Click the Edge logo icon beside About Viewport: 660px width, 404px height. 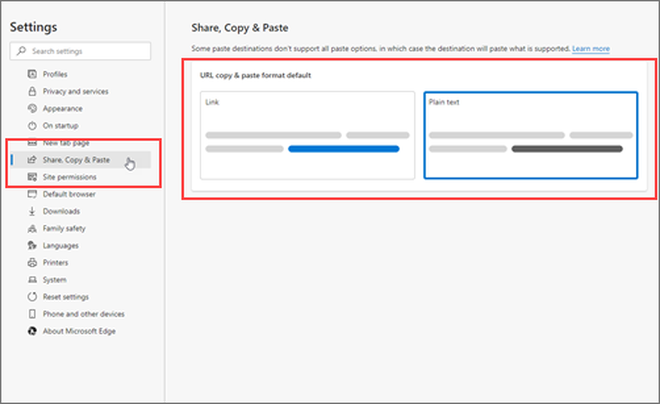[32, 331]
